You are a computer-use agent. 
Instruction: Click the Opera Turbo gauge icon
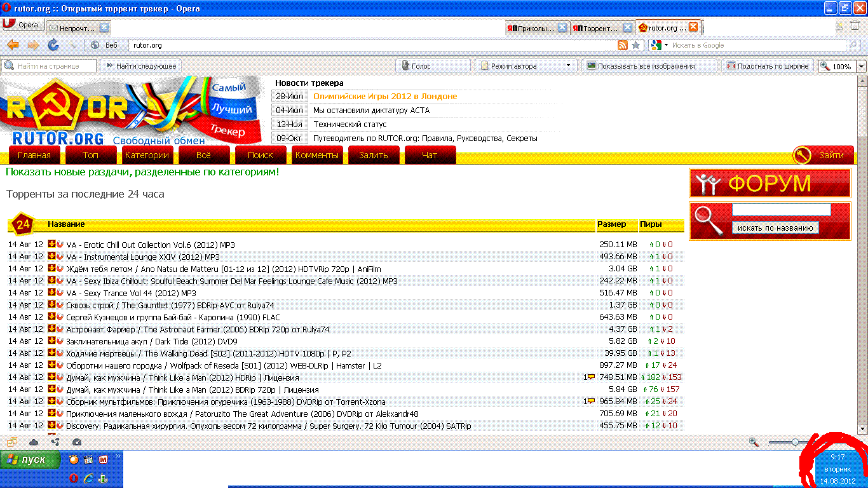[x=77, y=442]
